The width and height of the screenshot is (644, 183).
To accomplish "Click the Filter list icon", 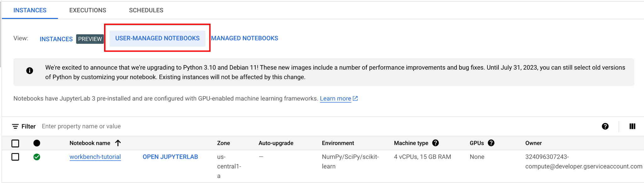I will click(15, 126).
